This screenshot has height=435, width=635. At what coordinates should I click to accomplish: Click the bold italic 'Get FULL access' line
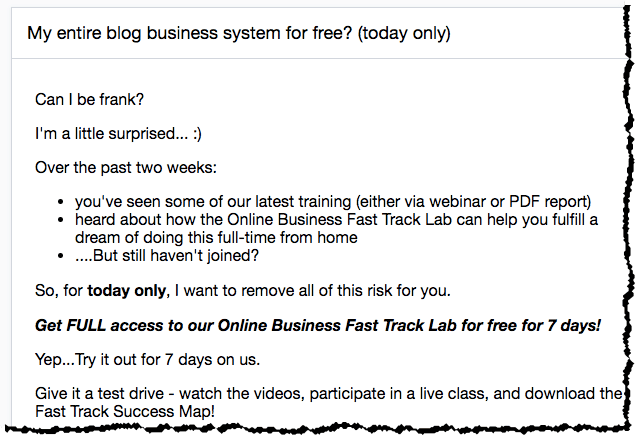pyautogui.click(x=318, y=326)
